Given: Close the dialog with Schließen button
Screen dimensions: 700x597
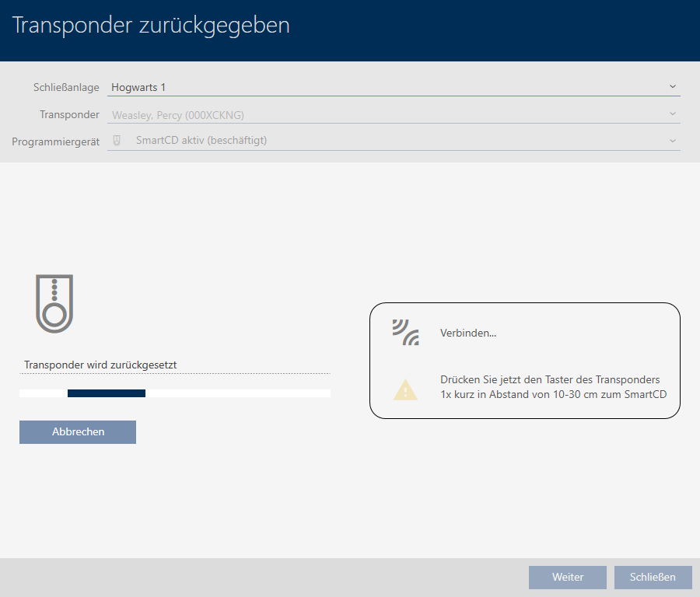Looking at the screenshot, I should tap(653, 578).
